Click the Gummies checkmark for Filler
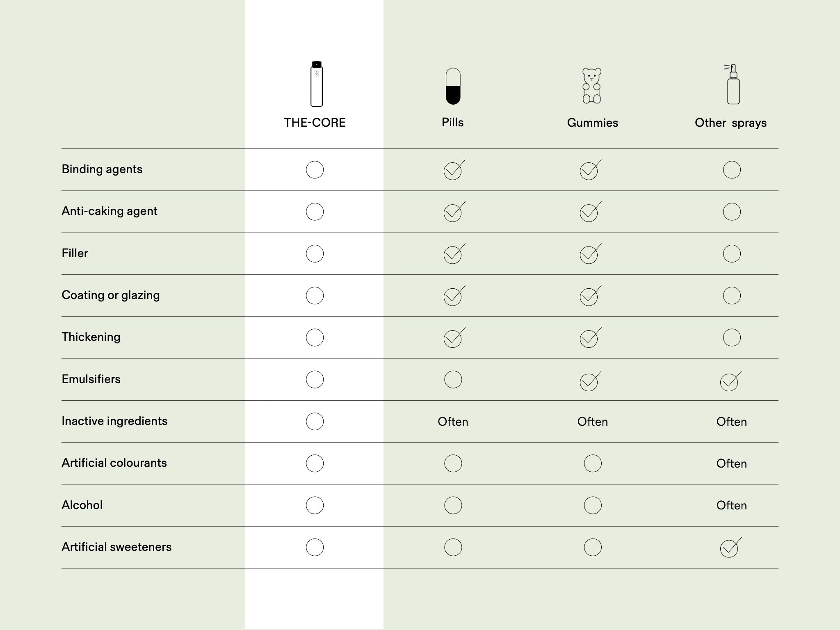 click(589, 255)
